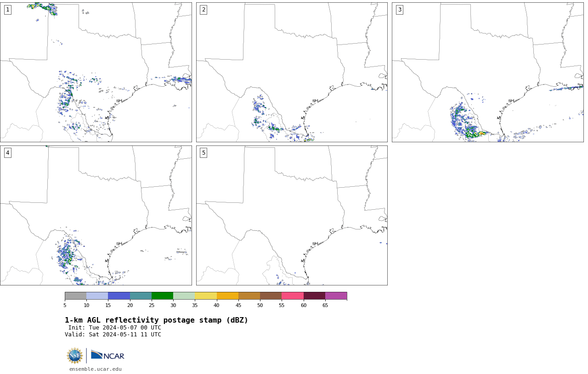Viewport: 588px width, 374px height.
Task: Open ensemble member 3 reflectivity map
Action: click(x=488, y=72)
